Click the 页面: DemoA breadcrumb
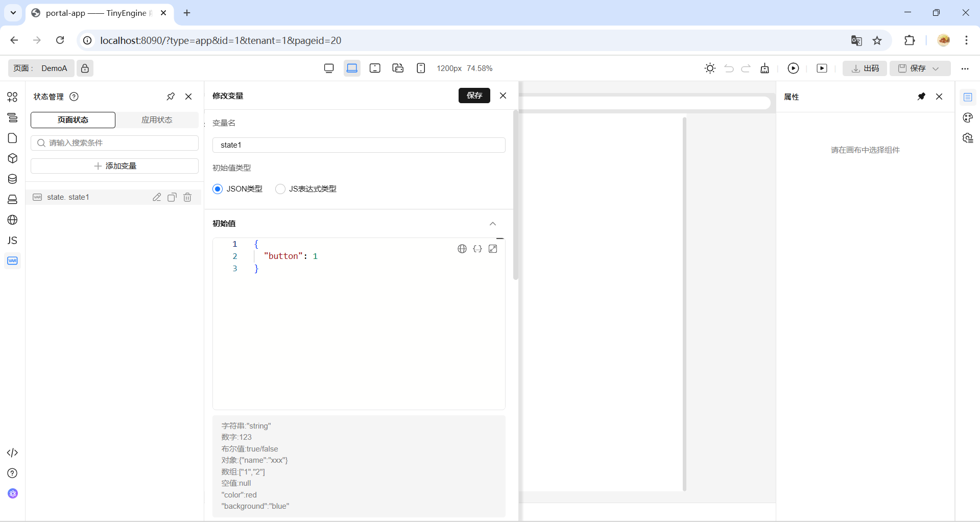 pos(41,68)
